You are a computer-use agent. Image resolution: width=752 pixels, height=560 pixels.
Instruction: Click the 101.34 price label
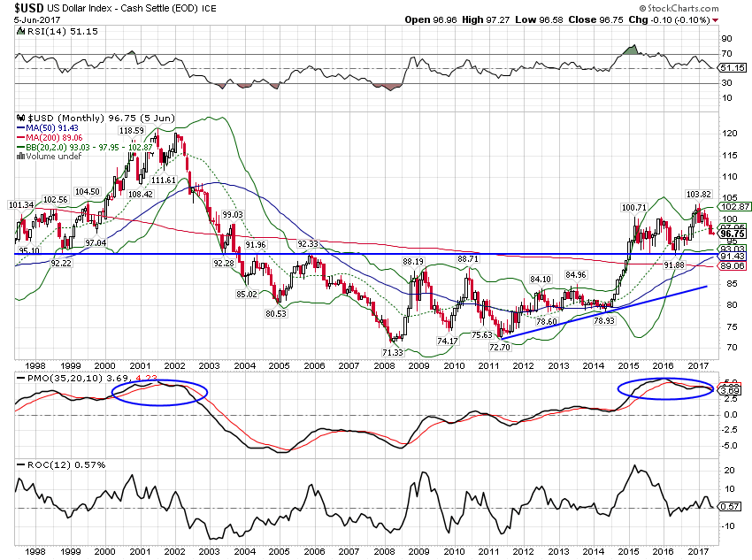click(x=21, y=204)
